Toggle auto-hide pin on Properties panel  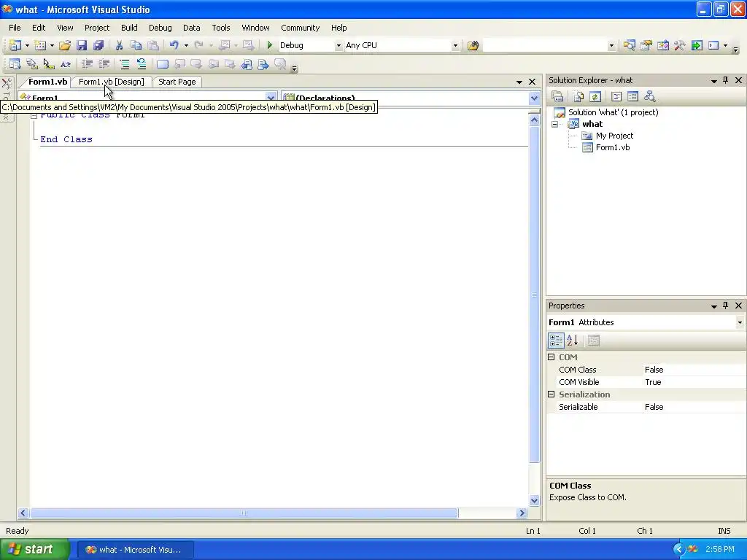coord(726,306)
